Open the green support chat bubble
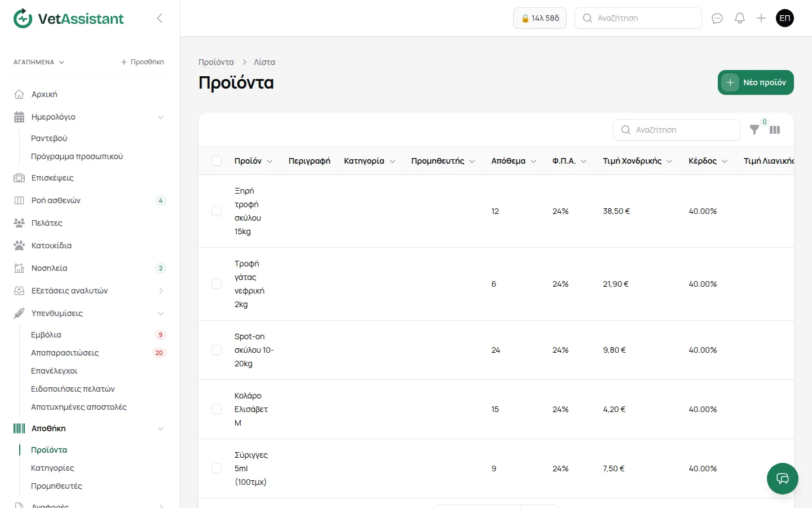This screenshot has height=508, width=812. [x=783, y=479]
